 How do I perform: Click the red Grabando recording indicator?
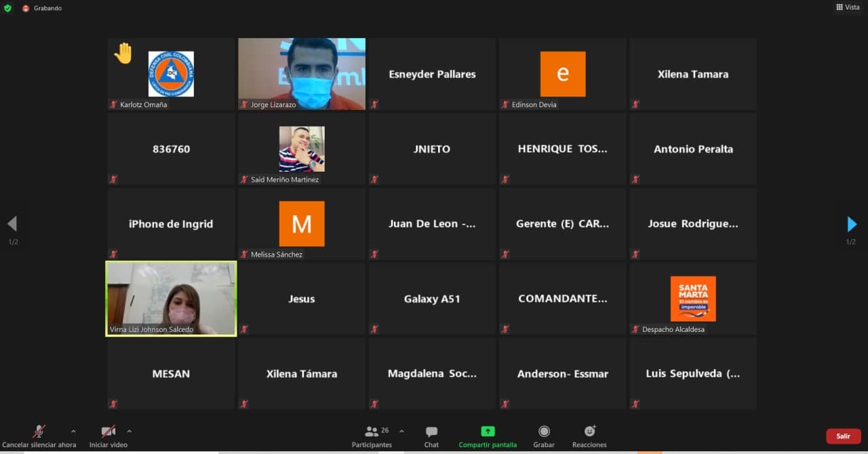click(26, 8)
